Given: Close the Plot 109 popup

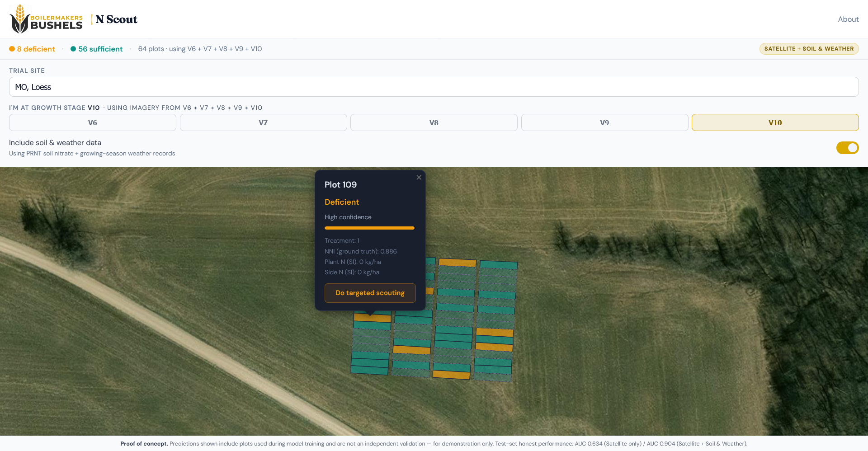Looking at the screenshot, I should point(419,178).
